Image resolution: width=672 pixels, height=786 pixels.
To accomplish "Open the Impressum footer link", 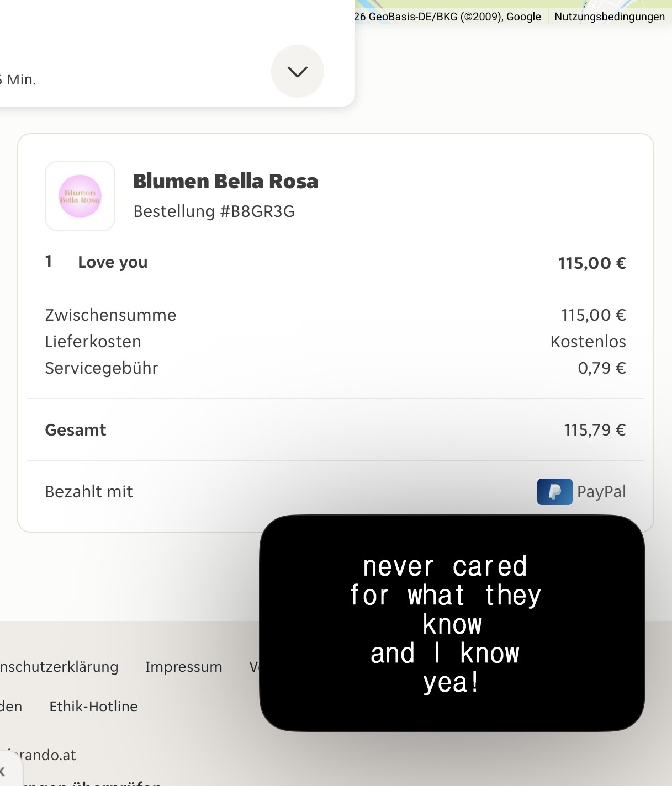I will click(183, 667).
